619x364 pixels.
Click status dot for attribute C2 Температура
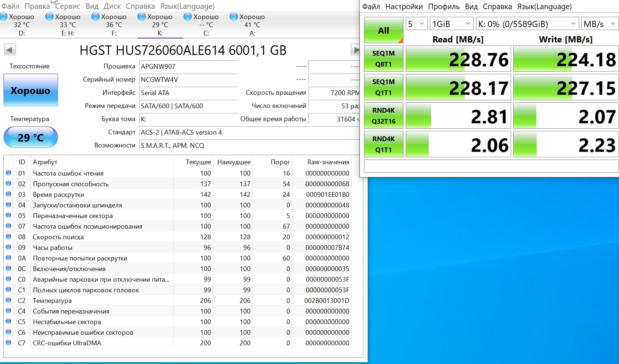pyautogui.click(x=8, y=300)
